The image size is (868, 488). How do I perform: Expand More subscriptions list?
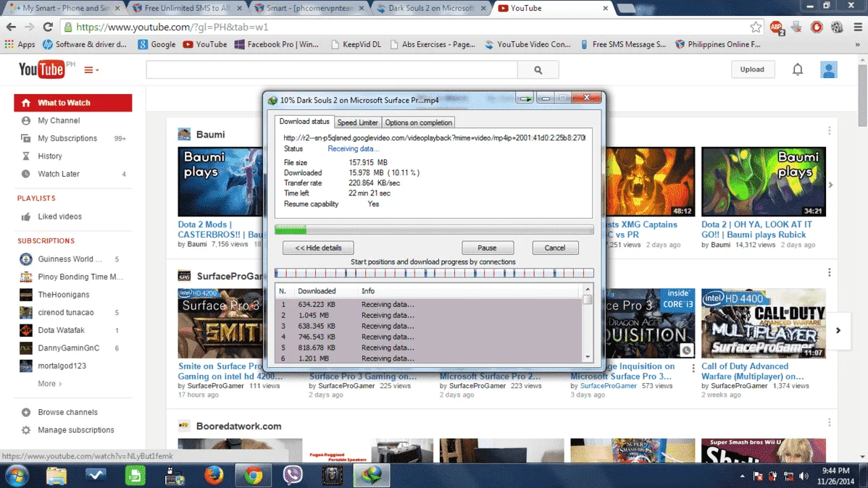50,384
